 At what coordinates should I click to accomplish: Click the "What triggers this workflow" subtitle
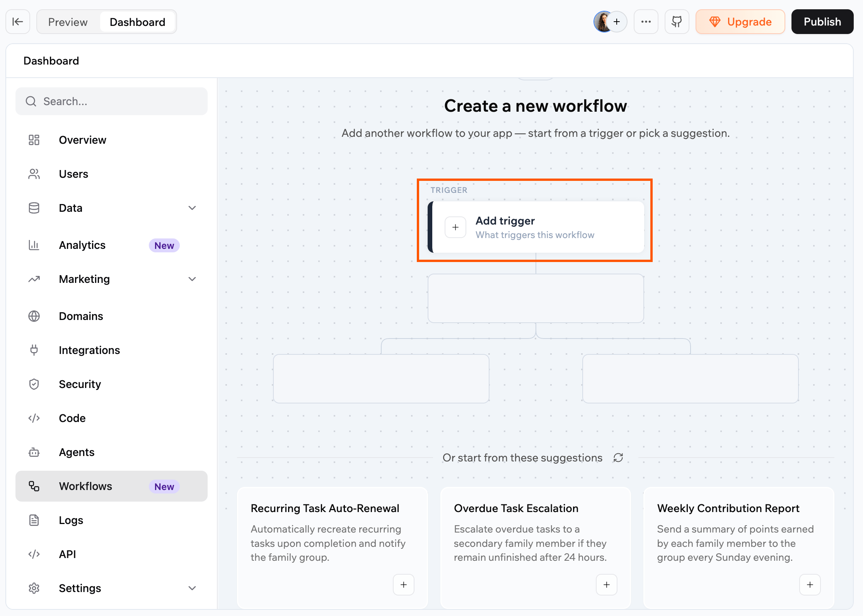point(535,235)
